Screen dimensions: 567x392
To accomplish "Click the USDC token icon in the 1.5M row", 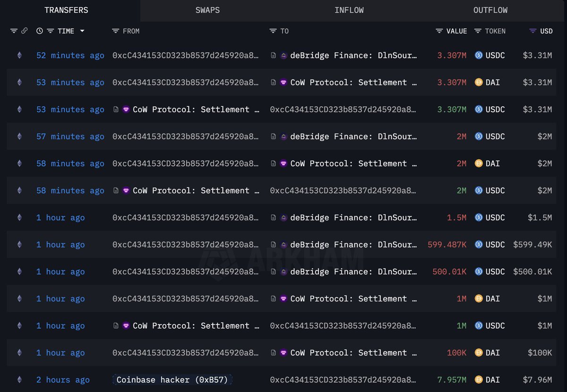I will [479, 218].
